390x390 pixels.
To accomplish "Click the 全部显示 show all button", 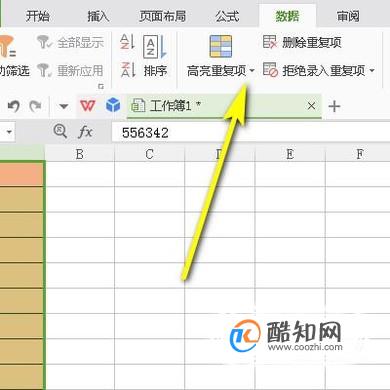I will pyautogui.click(x=70, y=42).
